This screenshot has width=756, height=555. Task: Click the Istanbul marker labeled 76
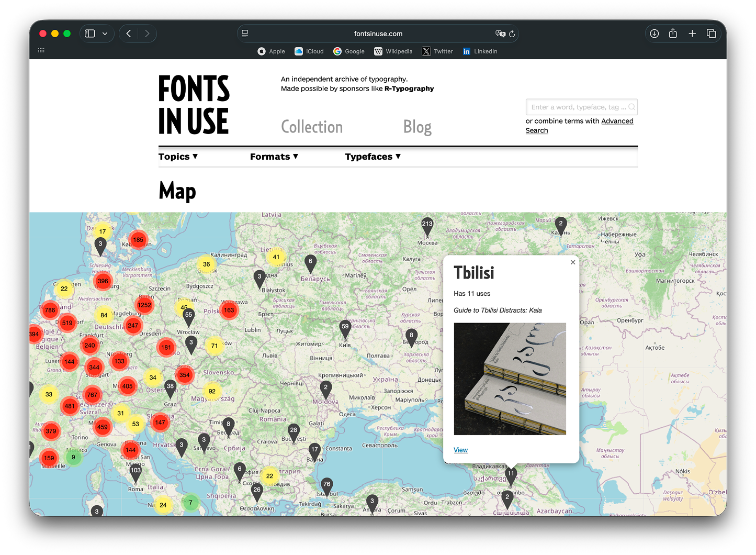point(327,486)
